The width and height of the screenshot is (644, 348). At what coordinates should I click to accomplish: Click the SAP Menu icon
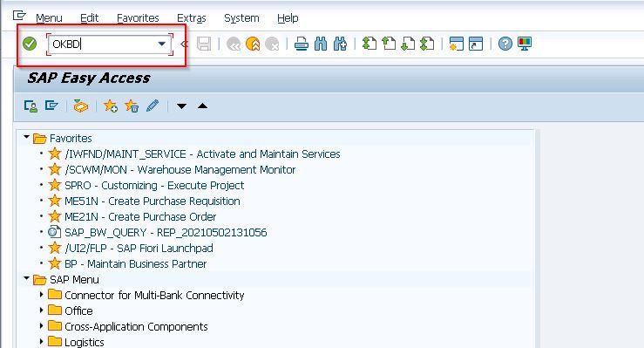tap(51, 106)
